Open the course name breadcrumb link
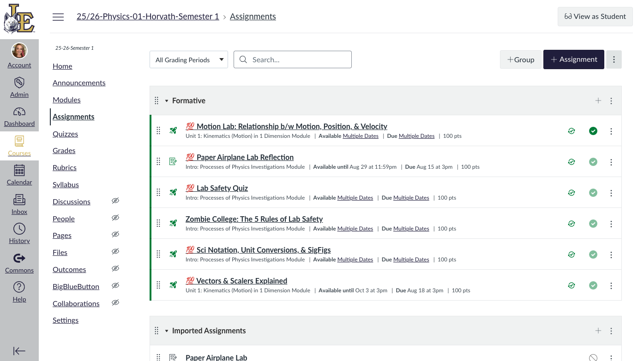This screenshot has height=361, width=644. pyautogui.click(x=148, y=17)
